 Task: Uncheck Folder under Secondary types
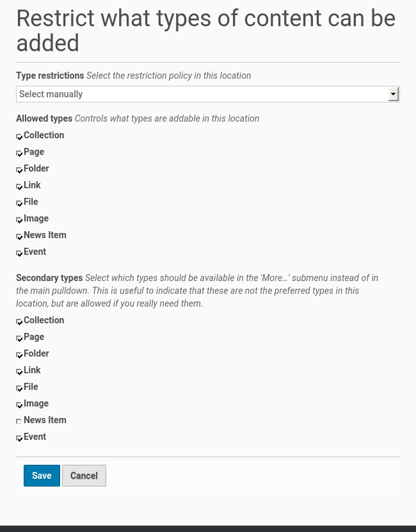[x=19, y=355]
